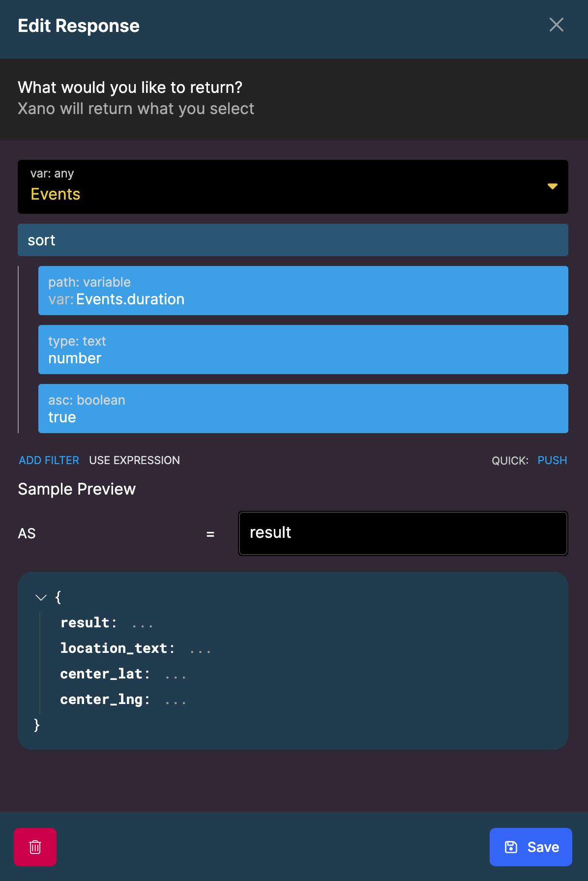Image resolution: width=588 pixels, height=881 pixels.
Task: Toggle the asc boolean true value
Action: [303, 409]
